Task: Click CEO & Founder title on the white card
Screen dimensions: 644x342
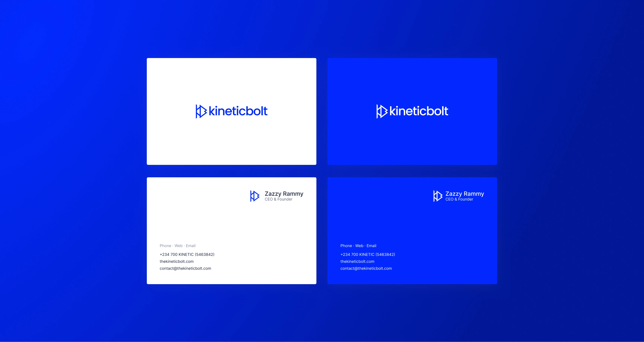Action: (x=279, y=199)
